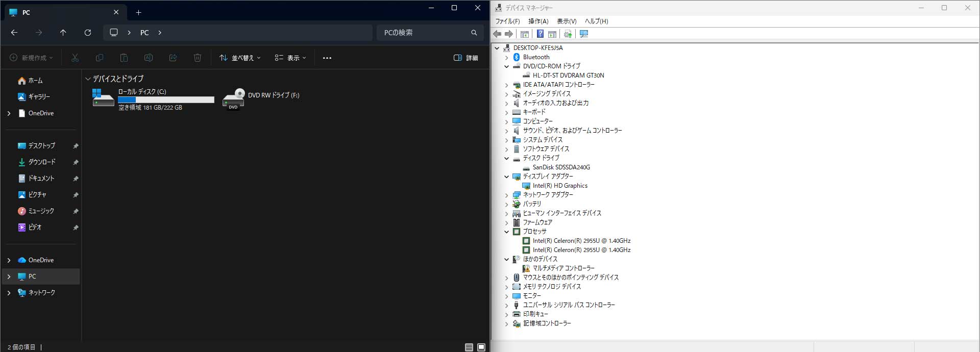Image resolution: width=980 pixels, height=352 pixels.
Task: Click the scan for hardware changes icon
Action: coord(584,34)
